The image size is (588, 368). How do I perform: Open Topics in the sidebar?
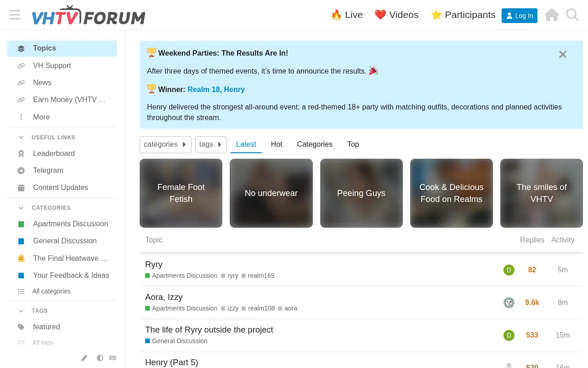click(x=62, y=48)
